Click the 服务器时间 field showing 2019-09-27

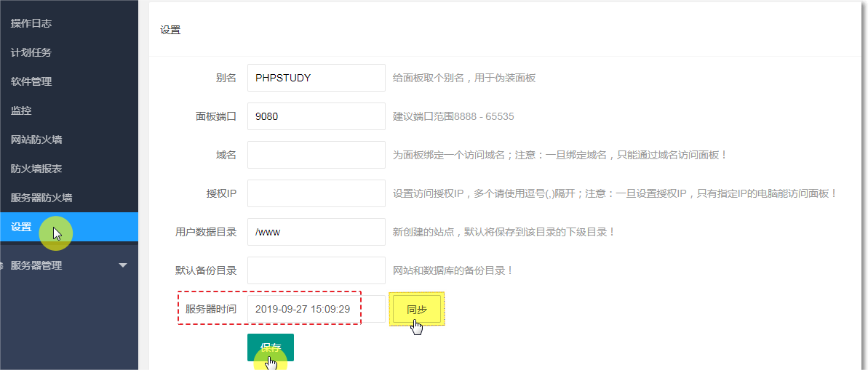(316, 309)
